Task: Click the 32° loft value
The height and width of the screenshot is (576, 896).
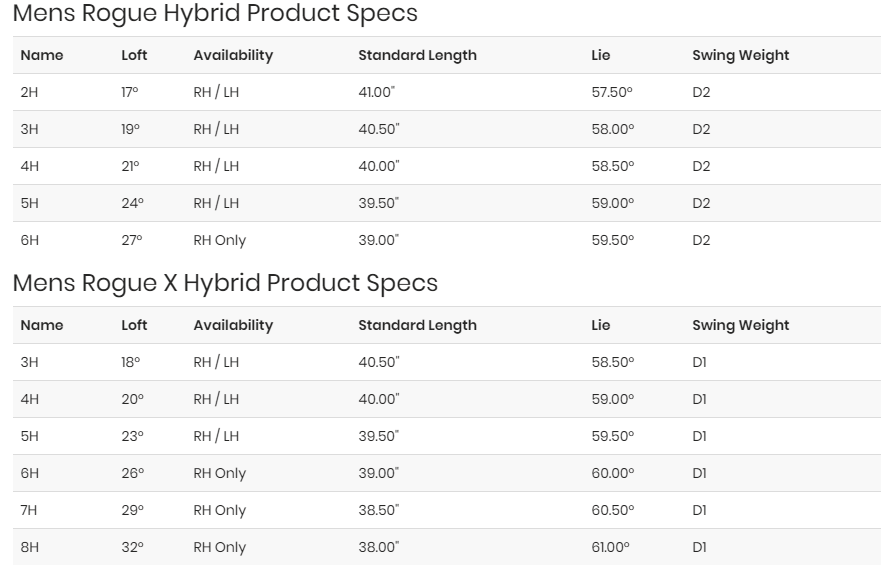Action: coord(133,547)
